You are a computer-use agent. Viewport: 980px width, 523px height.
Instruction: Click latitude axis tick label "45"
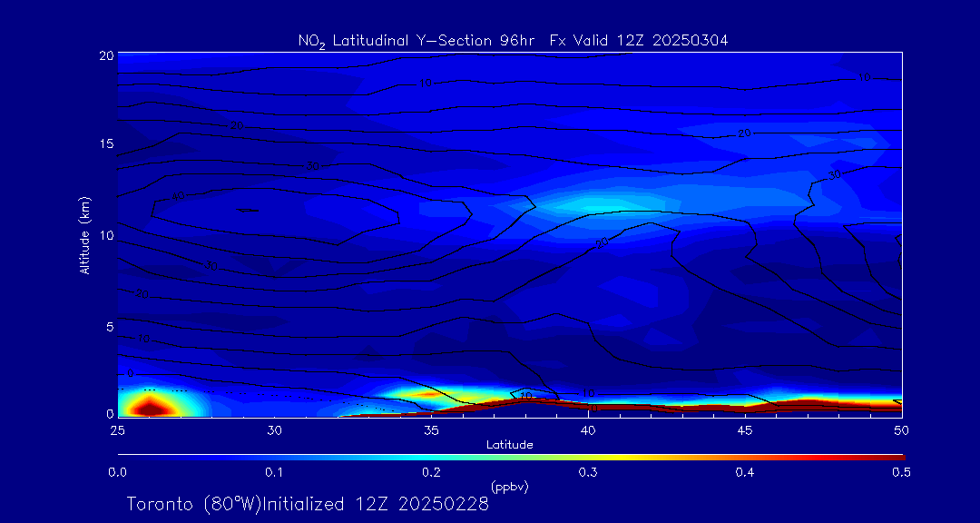pyautogui.click(x=745, y=430)
